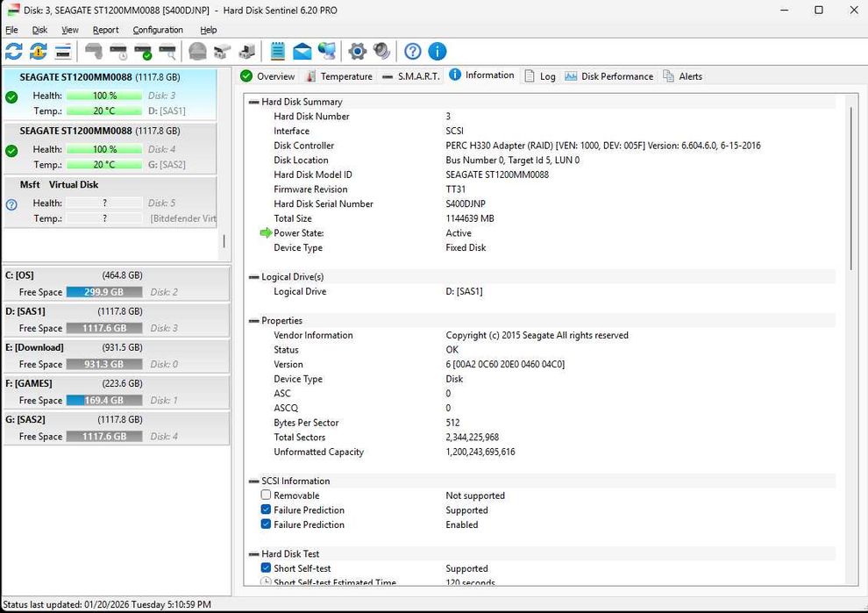Image resolution: width=868 pixels, height=613 pixels.
Task: Switch to the Temperature tab
Action: 339,76
